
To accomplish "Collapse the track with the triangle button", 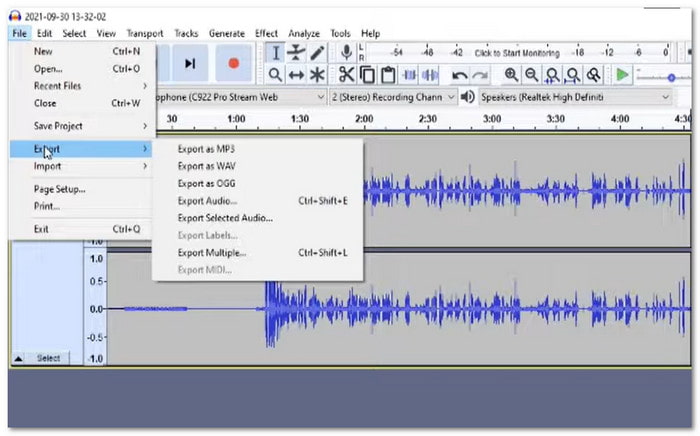I will (x=18, y=358).
